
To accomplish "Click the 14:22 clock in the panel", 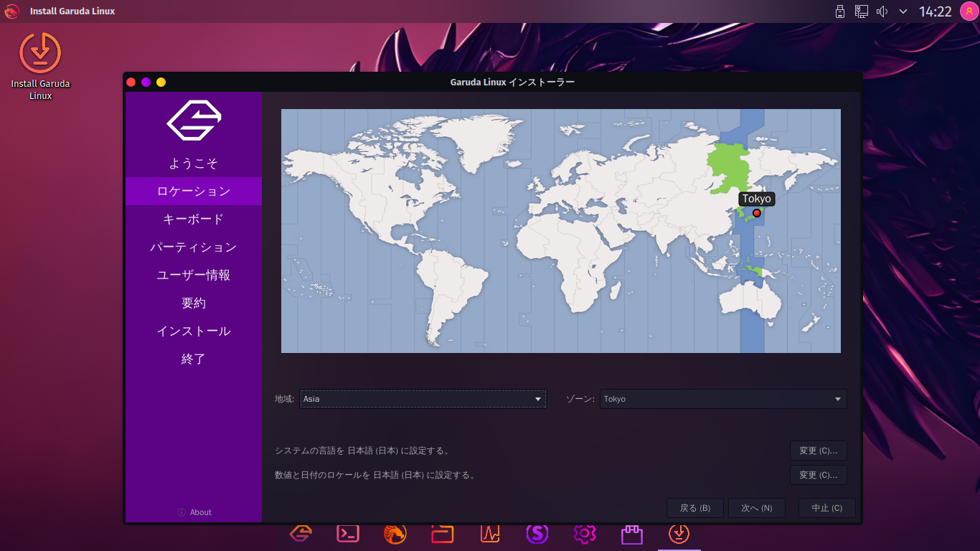I will pos(935,11).
